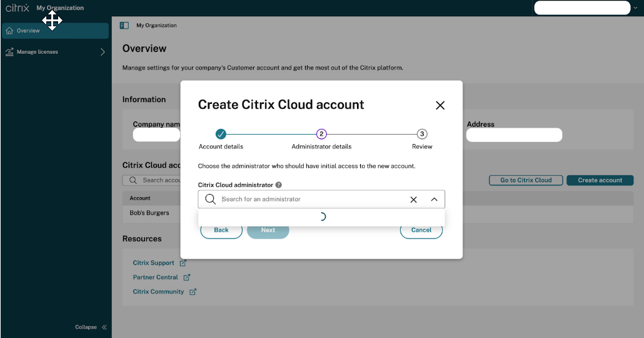Screen dimensions: 644x338
Task: Click the My Organization breadcrumb
Action: [x=156, y=26]
